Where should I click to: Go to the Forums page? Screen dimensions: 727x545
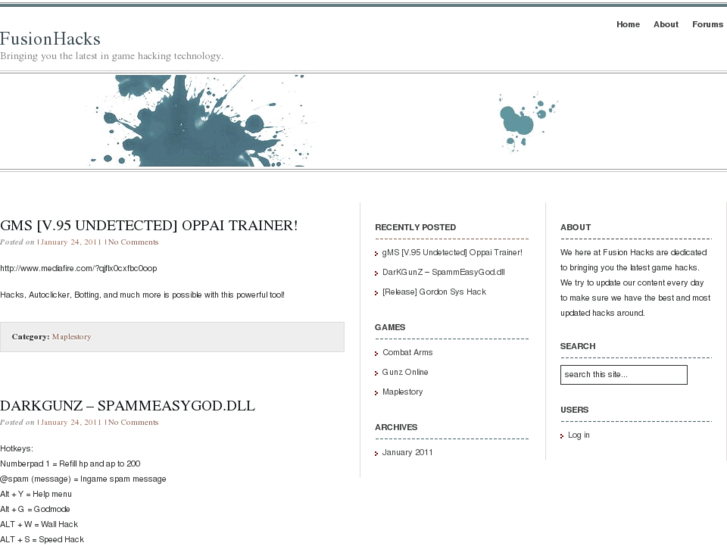click(x=708, y=25)
